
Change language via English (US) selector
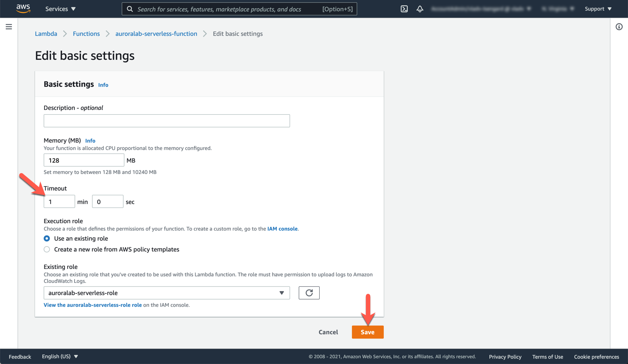pyautogui.click(x=60, y=357)
